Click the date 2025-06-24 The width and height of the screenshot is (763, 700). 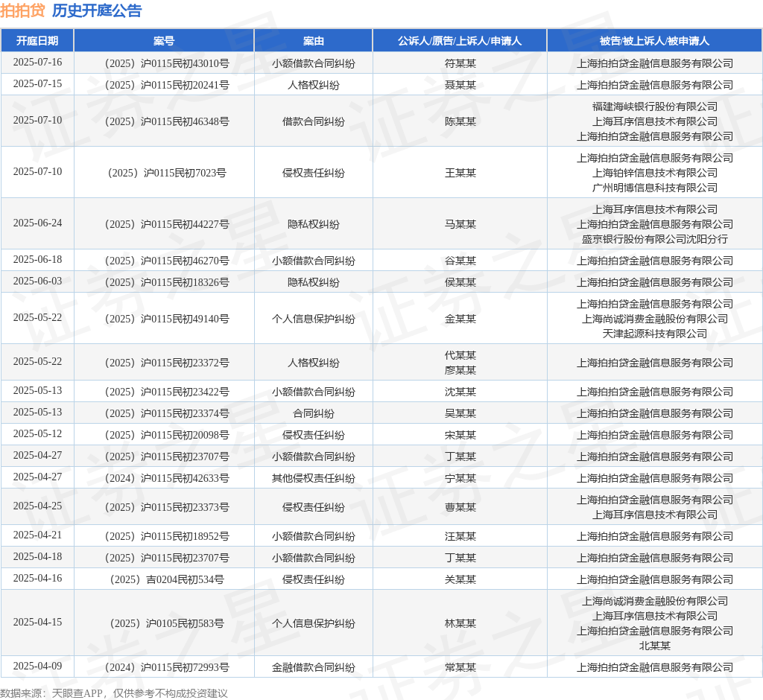coord(37,223)
